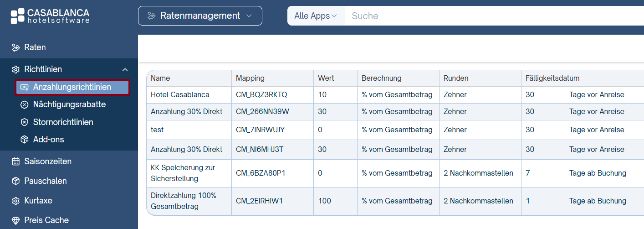Viewport: 644px width, 229px height.
Task: Click the Anzahlungsrichtlinien payment icon
Action: 25,87
